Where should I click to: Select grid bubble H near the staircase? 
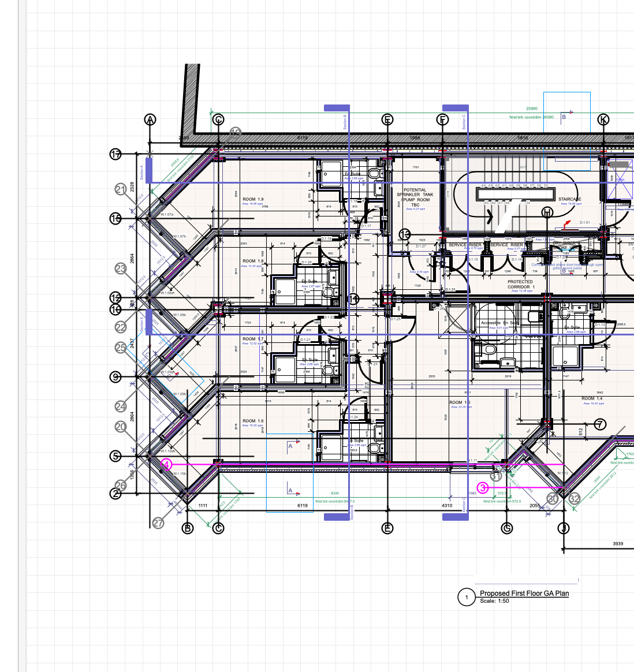pos(547,212)
